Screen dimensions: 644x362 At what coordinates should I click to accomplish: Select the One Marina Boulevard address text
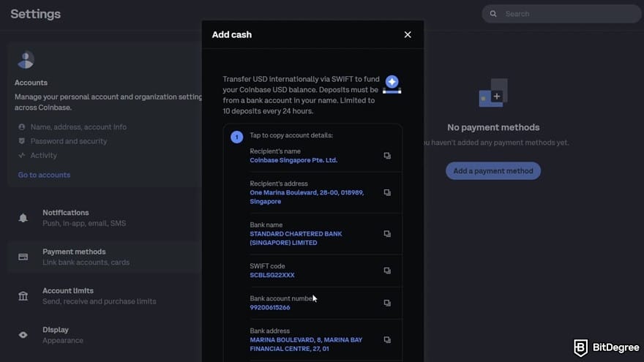(307, 197)
